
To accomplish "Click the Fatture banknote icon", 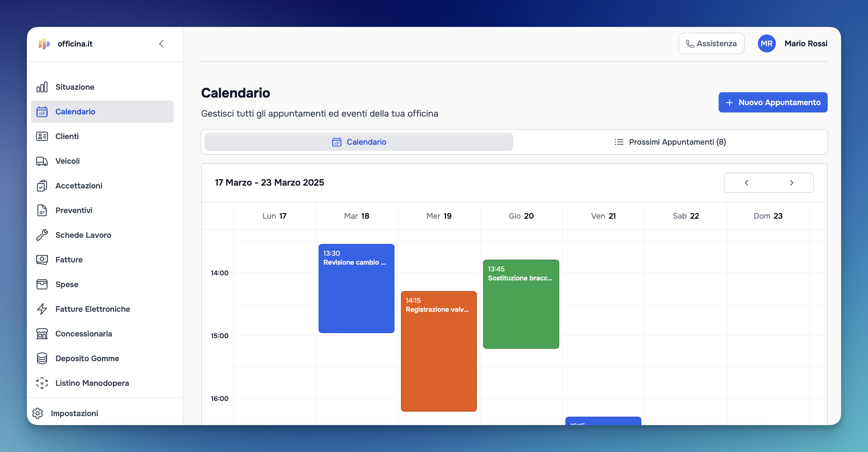I will 42,259.
